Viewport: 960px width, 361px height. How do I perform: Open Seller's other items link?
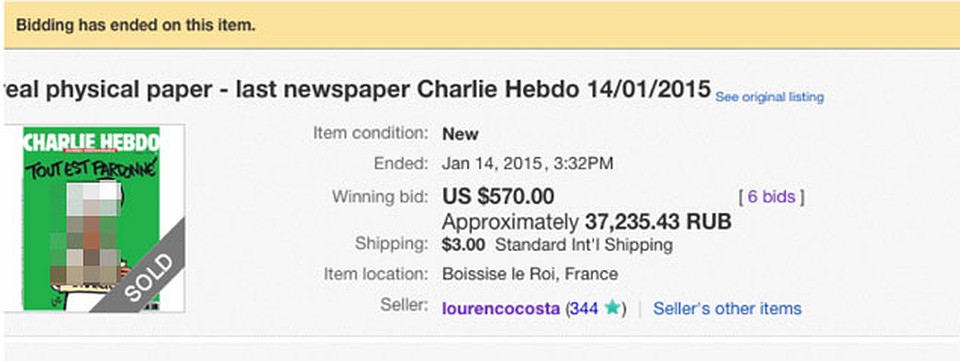tap(727, 308)
